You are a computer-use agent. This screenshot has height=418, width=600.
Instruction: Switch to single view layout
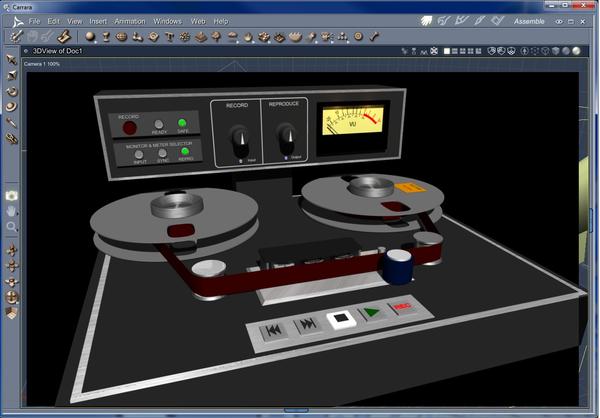click(x=447, y=51)
